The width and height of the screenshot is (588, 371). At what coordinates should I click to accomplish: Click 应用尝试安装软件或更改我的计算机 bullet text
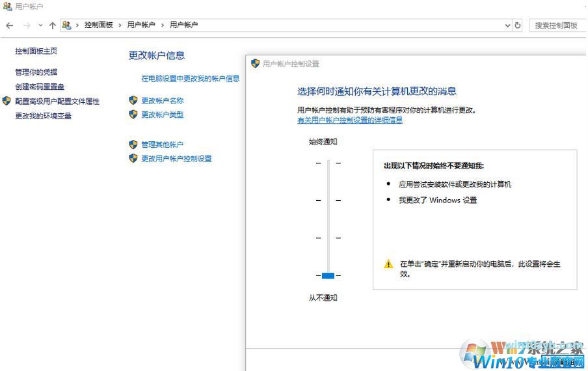point(455,184)
